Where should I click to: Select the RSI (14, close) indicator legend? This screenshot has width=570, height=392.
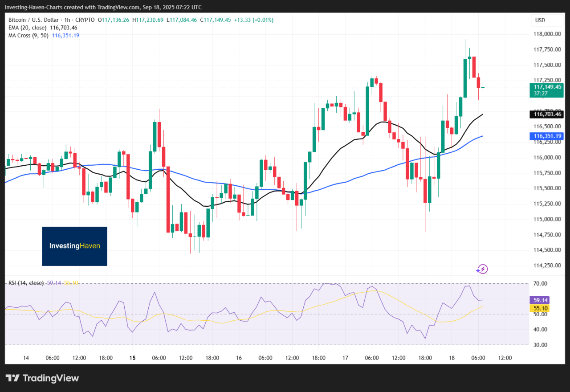coord(26,283)
